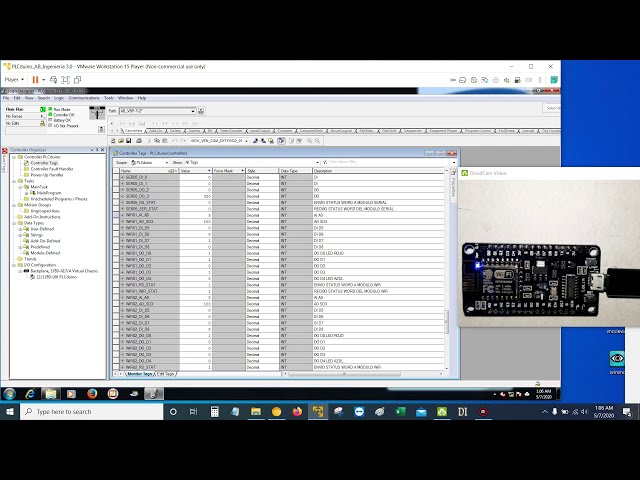Click the Description column header
The image size is (640, 480).
click(x=379, y=171)
